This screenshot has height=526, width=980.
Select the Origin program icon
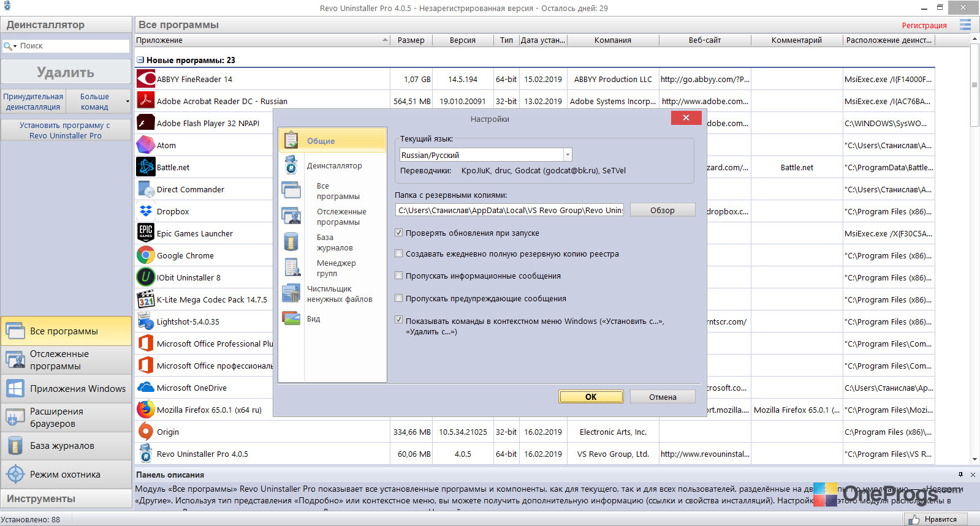pyautogui.click(x=146, y=432)
